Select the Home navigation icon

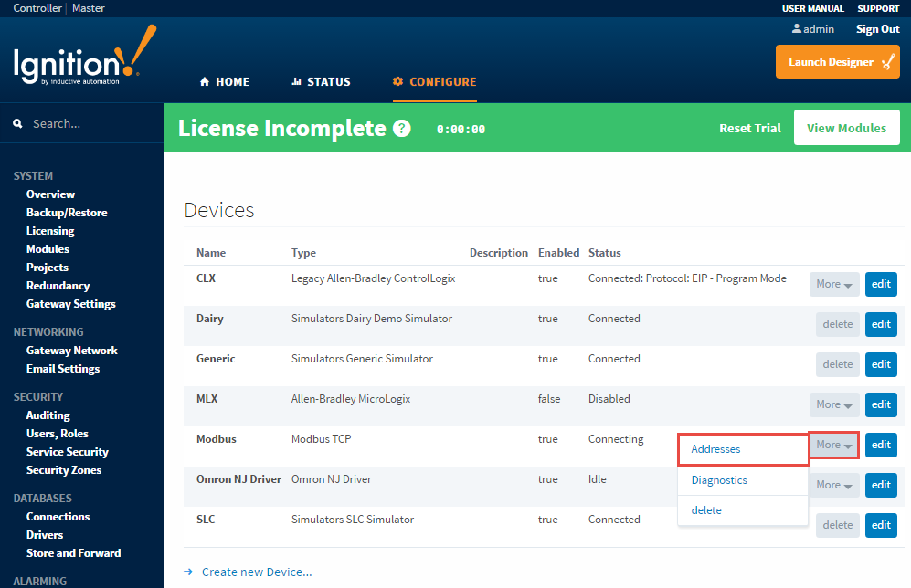[x=204, y=81]
